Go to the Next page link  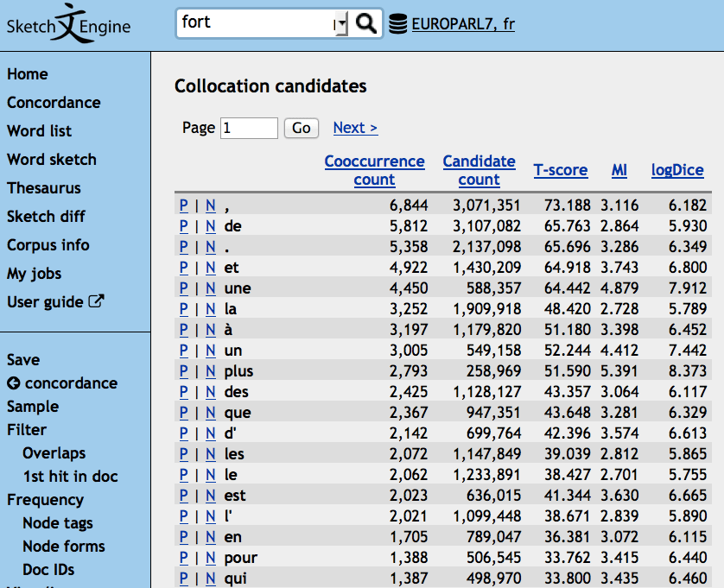click(x=355, y=128)
